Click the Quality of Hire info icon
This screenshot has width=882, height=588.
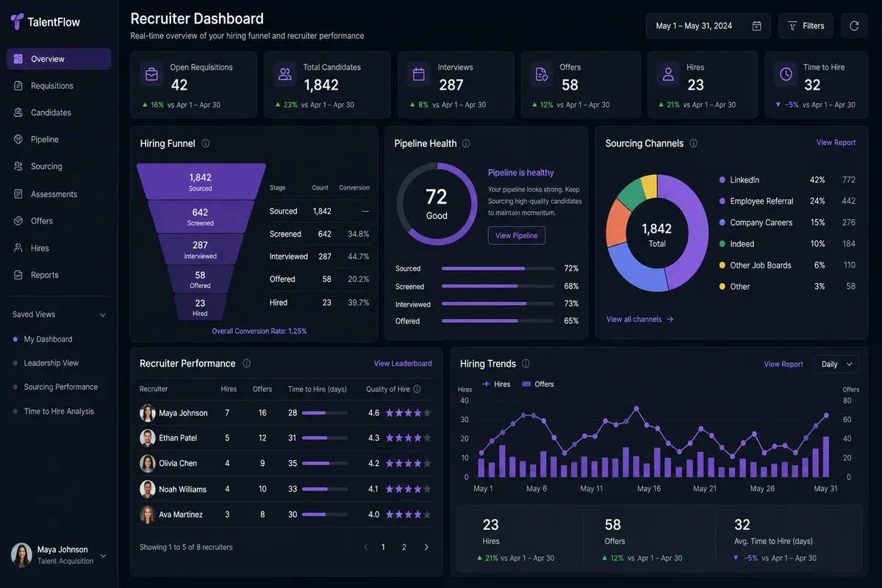coord(417,390)
